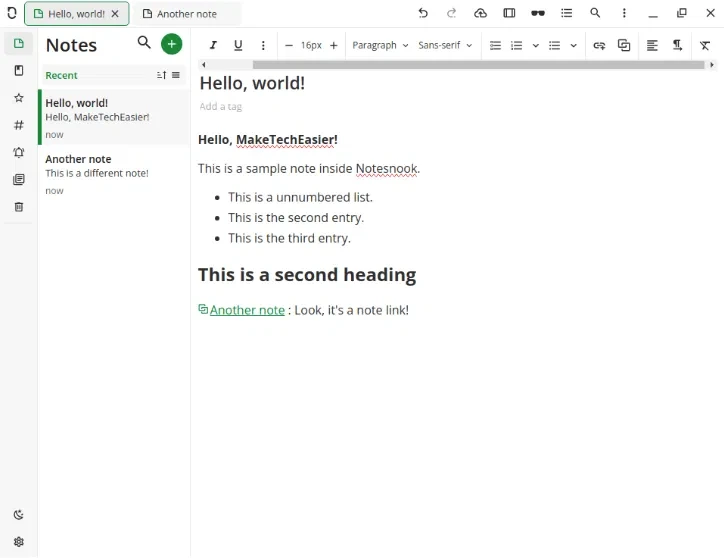Open the Trash in sidebar

tap(18, 207)
